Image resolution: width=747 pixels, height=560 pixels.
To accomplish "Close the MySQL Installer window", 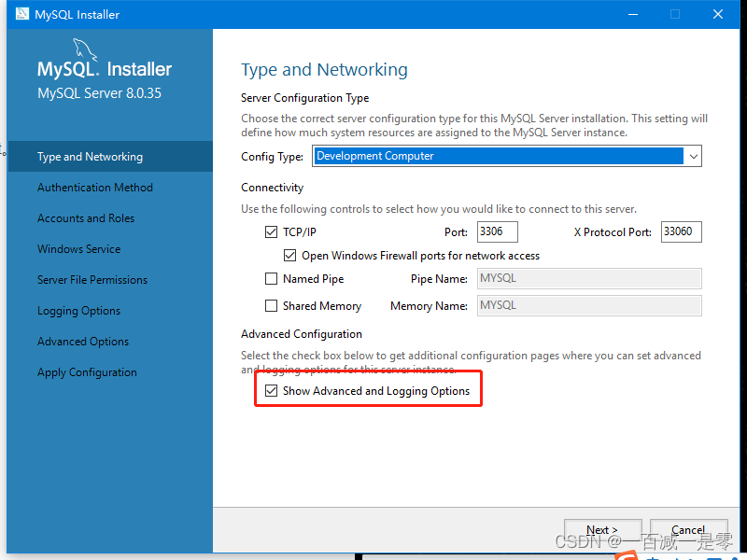I will pos(718,14).
